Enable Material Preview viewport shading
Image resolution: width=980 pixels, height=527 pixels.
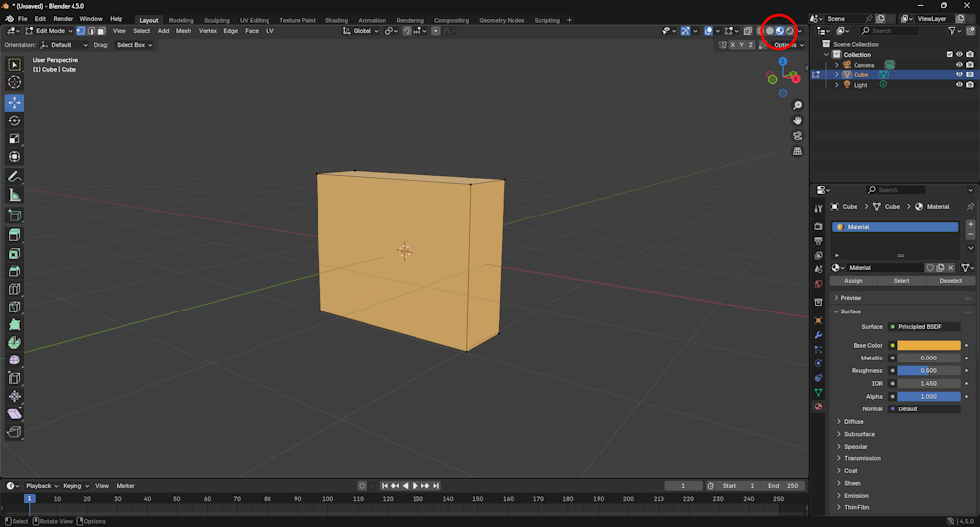pyautogui.click(x=780, y=31)
